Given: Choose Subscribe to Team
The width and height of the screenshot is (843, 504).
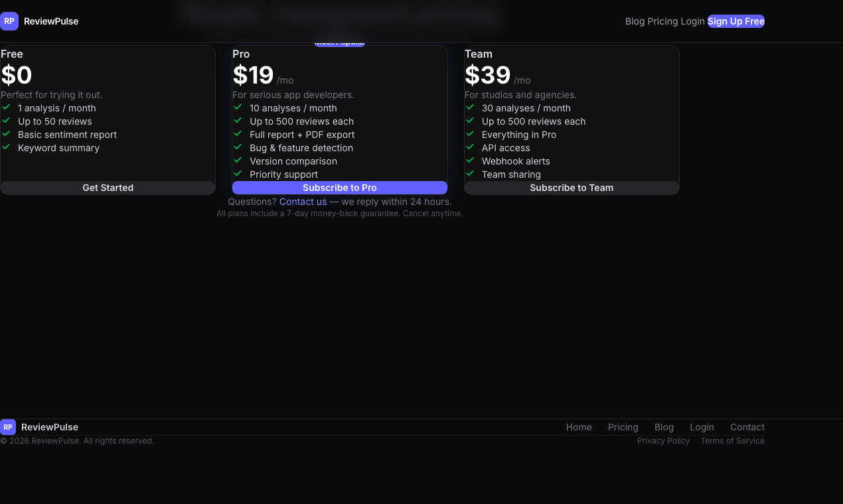Looking at the screenshot, I should (x=571, y=188).
